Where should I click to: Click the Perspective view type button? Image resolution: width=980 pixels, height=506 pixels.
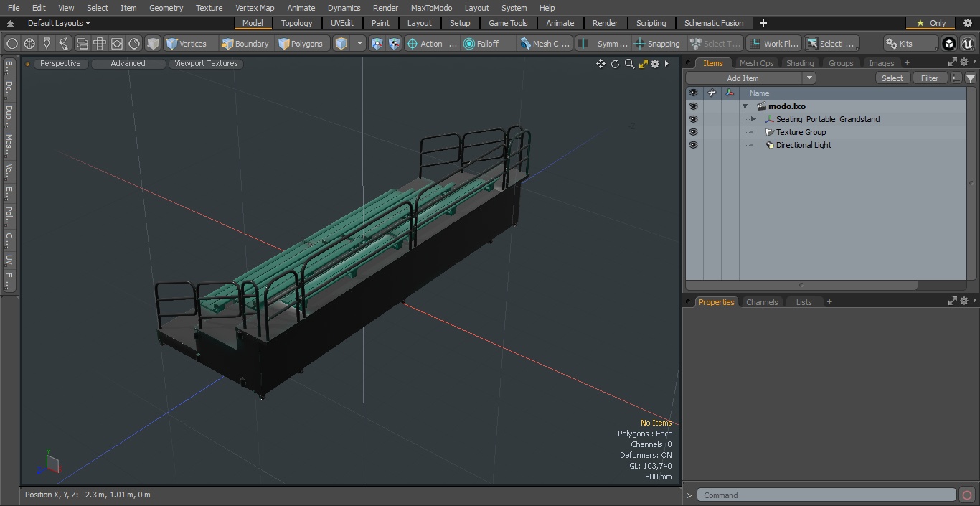pos(60,63)
